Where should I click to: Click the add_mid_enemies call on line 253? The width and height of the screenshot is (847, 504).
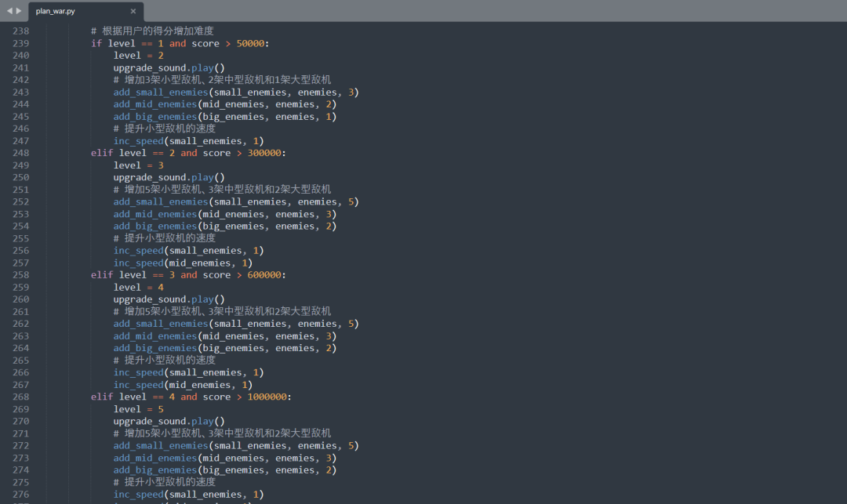pos(154,213)
